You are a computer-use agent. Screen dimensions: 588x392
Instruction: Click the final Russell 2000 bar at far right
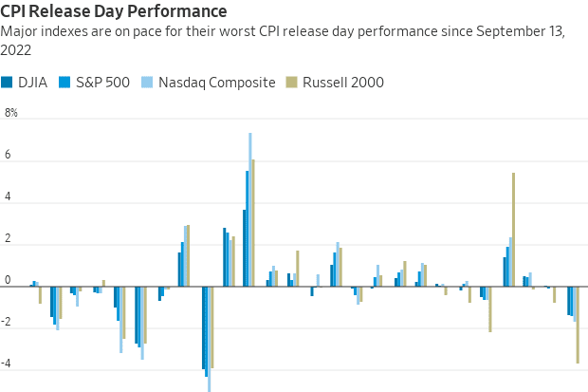click(x=578, y=325)
